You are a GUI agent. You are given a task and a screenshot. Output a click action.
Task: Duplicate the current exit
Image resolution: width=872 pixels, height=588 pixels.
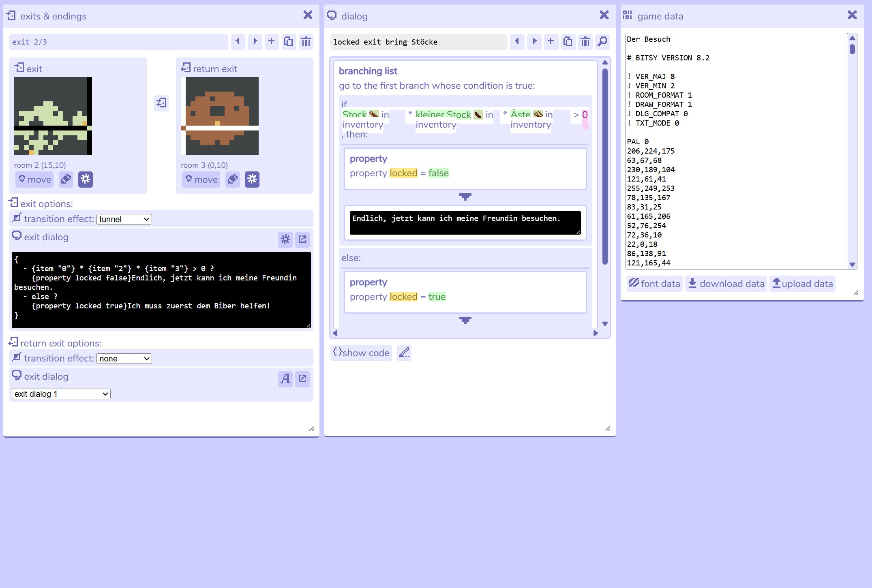(289, 42)
